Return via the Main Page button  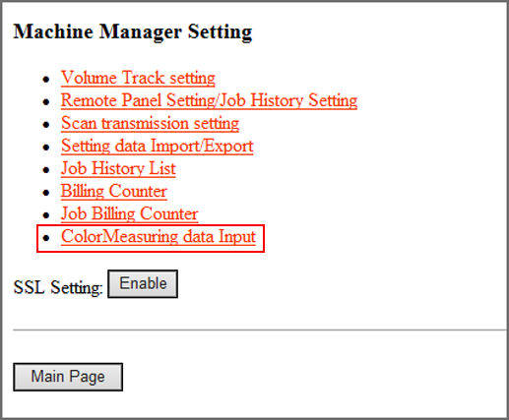coord(68,377)
